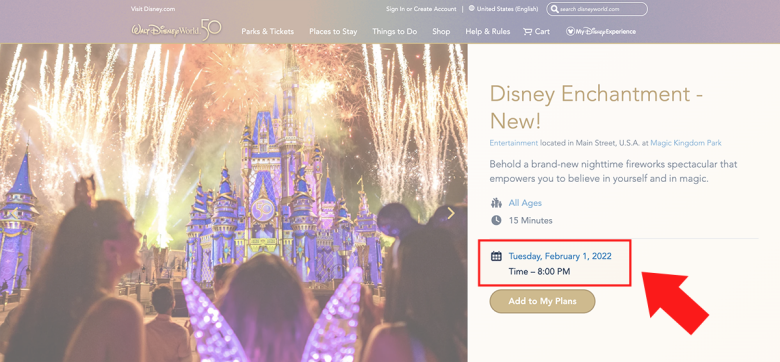Click the All Ages link

[525, 203]
